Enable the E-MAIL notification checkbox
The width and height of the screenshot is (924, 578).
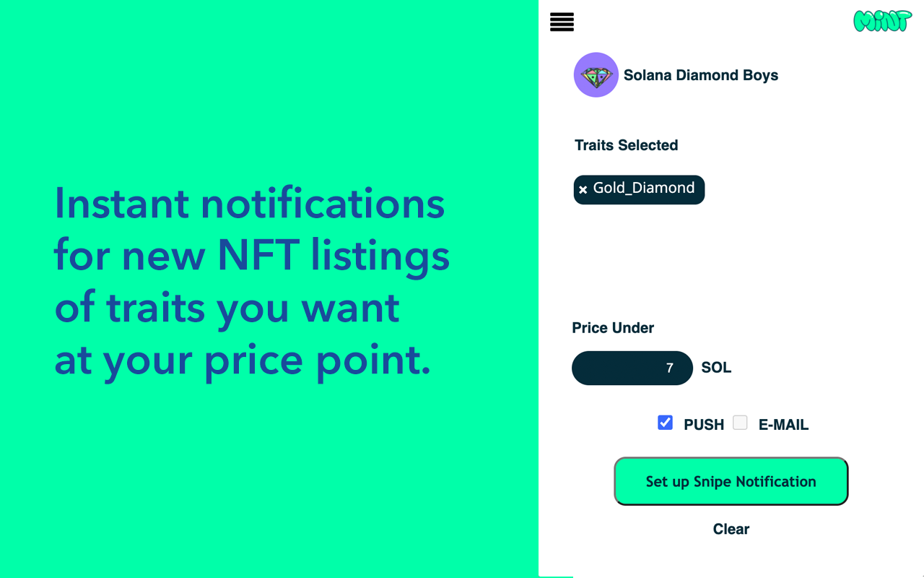pos(740,423)
